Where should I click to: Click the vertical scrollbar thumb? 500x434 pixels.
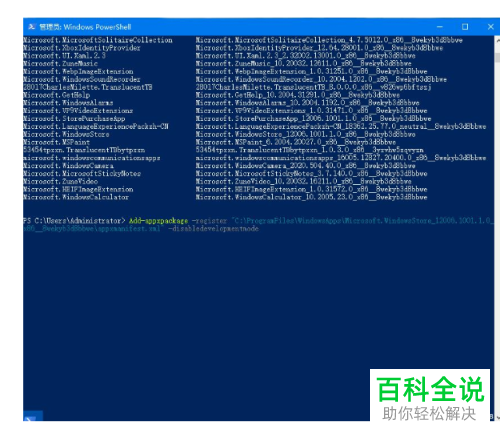497,57
